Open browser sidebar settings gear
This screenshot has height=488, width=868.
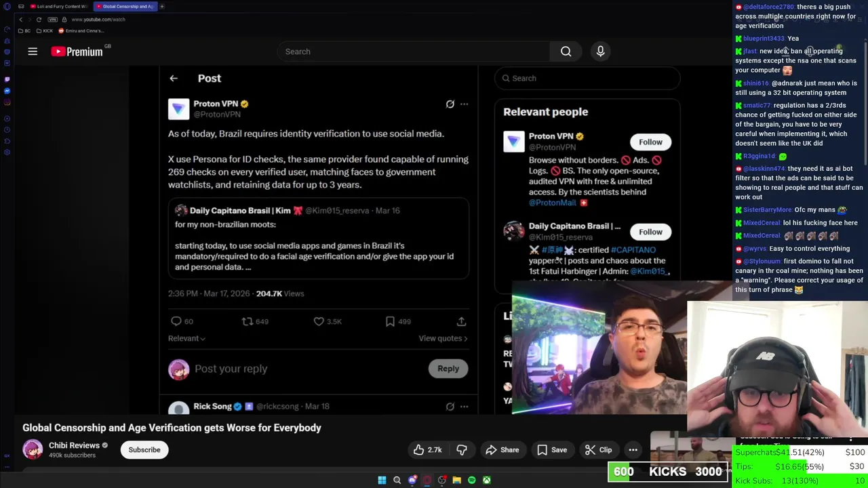[7, 152]
